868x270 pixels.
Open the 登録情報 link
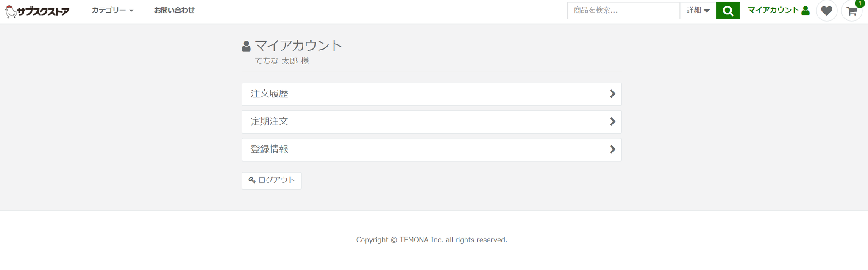pos(270,149)
